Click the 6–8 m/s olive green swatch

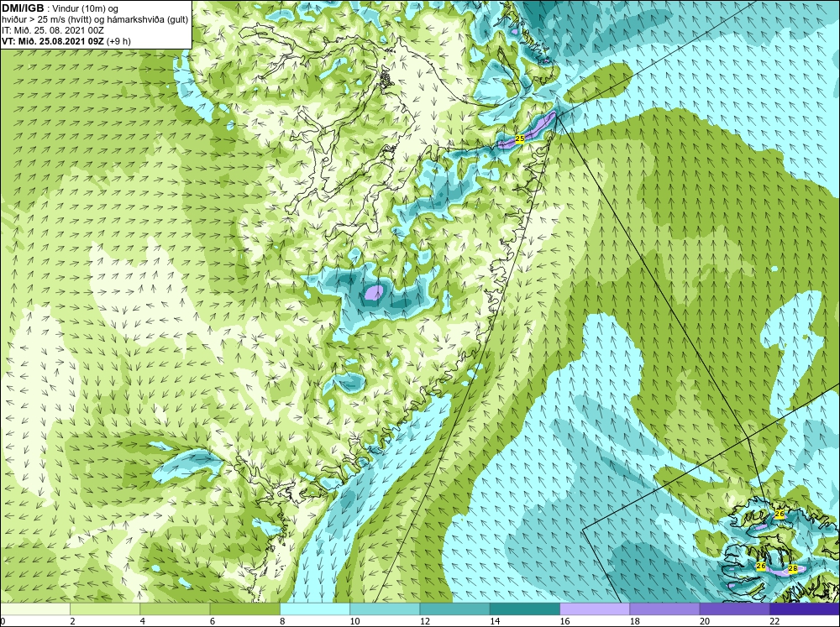(x=244, y=609)
